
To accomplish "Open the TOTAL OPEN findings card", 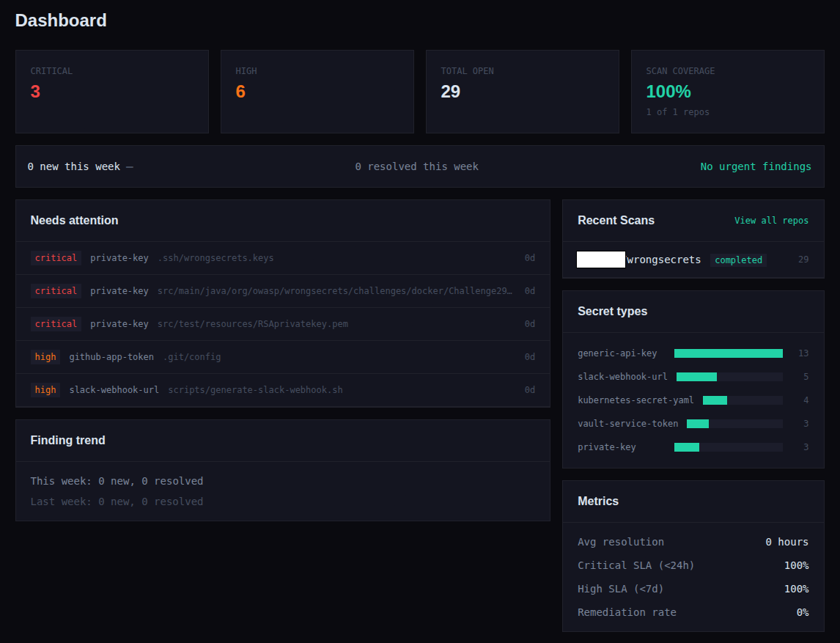I will tap(522, 91).
